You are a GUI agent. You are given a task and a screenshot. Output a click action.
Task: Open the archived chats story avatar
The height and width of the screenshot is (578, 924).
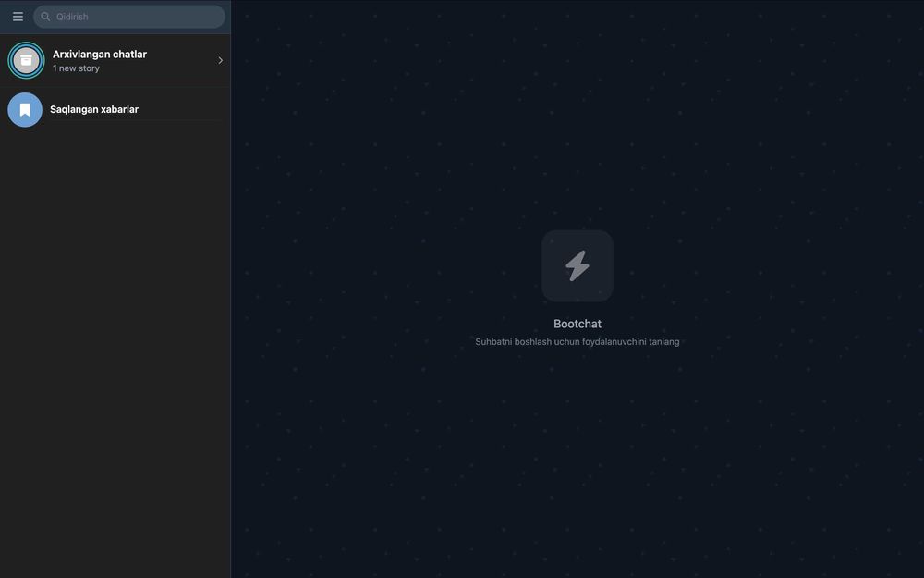26,60
